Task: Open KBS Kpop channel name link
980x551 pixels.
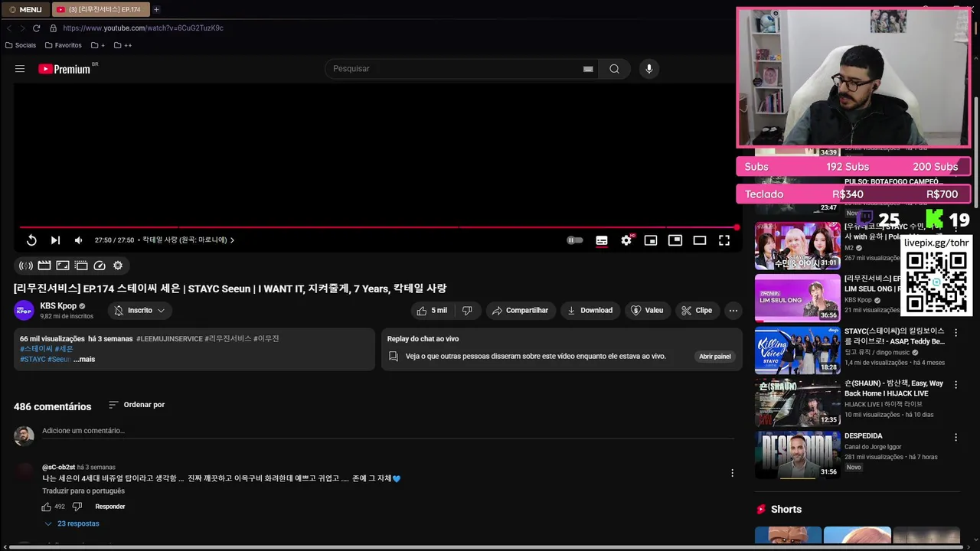Action: tap(58, 306)
